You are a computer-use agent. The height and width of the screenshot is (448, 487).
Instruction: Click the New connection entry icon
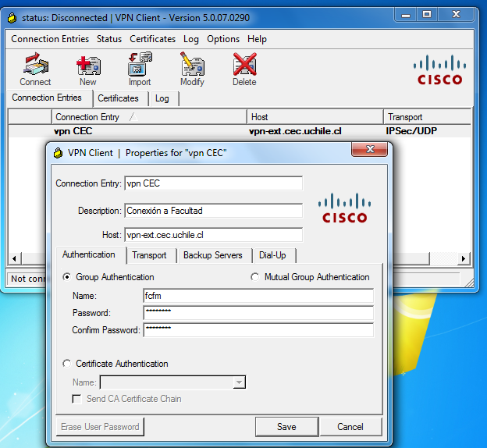[88, 65]
